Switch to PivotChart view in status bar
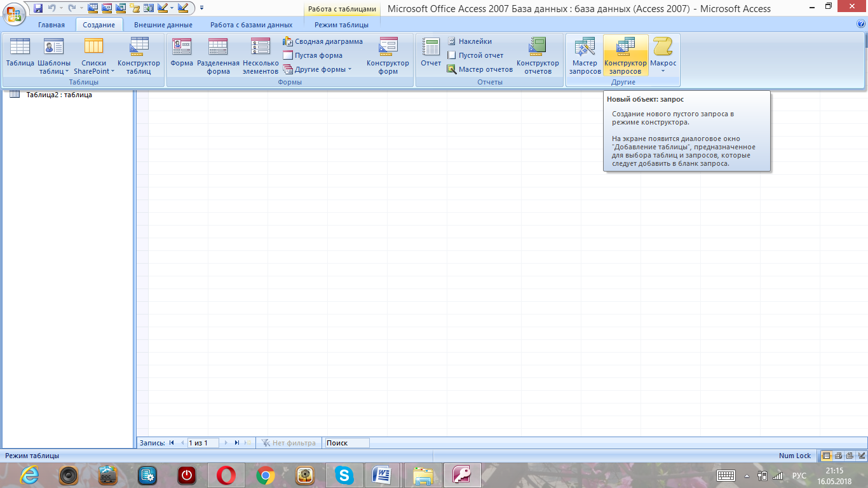The height and width of the screenshot is (488, 868). point(850,456)
